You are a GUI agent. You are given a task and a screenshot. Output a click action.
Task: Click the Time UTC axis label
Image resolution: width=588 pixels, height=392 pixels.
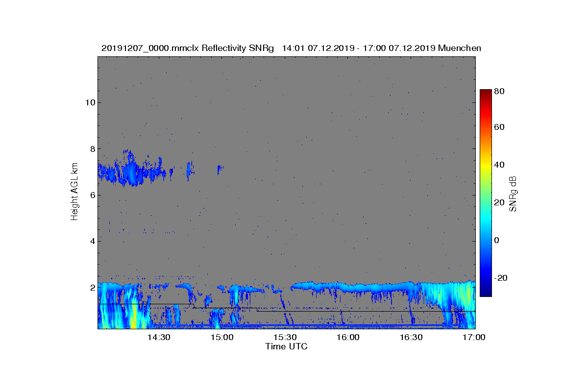coord(287,346)
